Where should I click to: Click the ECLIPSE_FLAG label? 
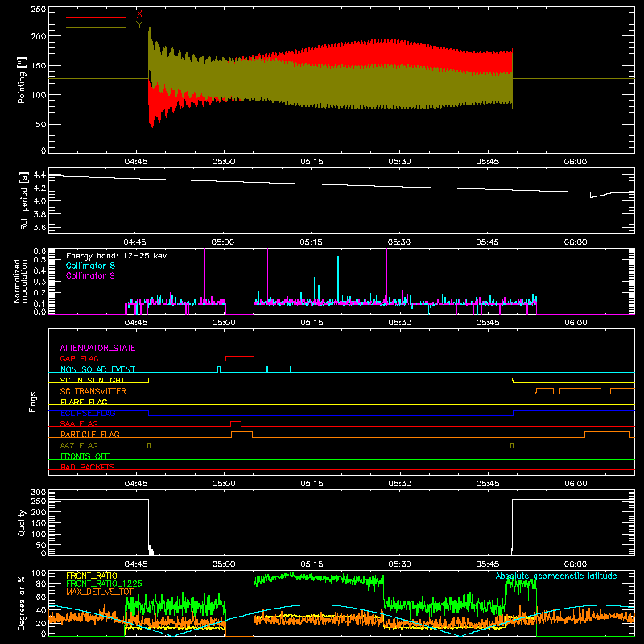(88, 413)
